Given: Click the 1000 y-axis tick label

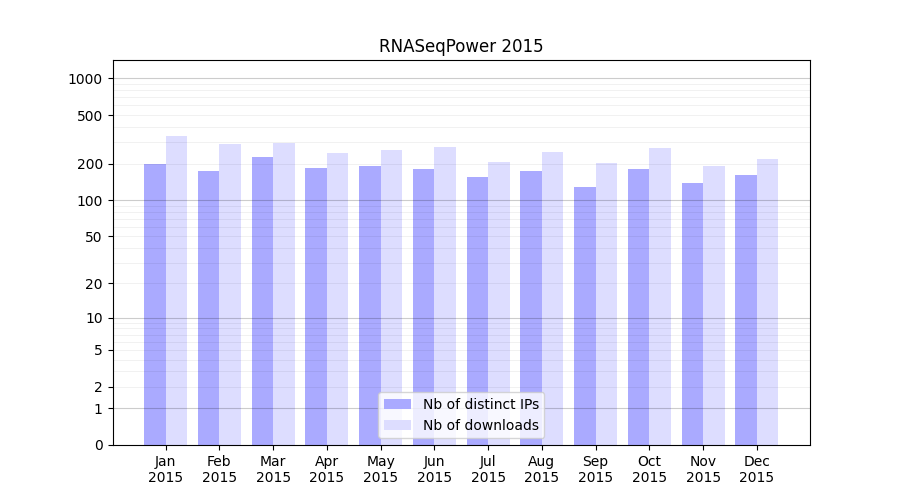Looking at the screenshot, I should click(x=86, y=79).
